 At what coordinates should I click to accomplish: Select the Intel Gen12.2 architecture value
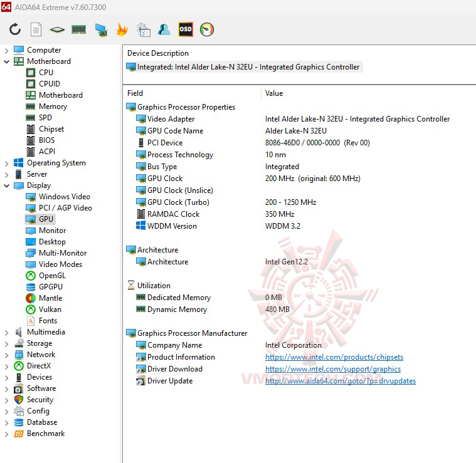click(286, 262)
